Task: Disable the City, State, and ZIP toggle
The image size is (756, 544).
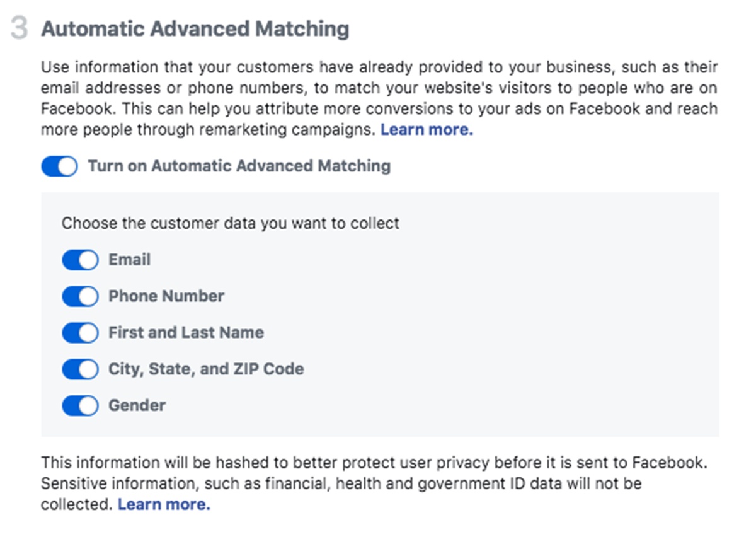Action: coord(80,369)
